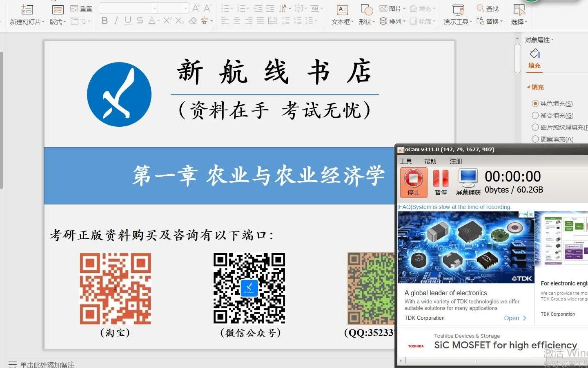Click the Decrease font size icon

point(207,8)
